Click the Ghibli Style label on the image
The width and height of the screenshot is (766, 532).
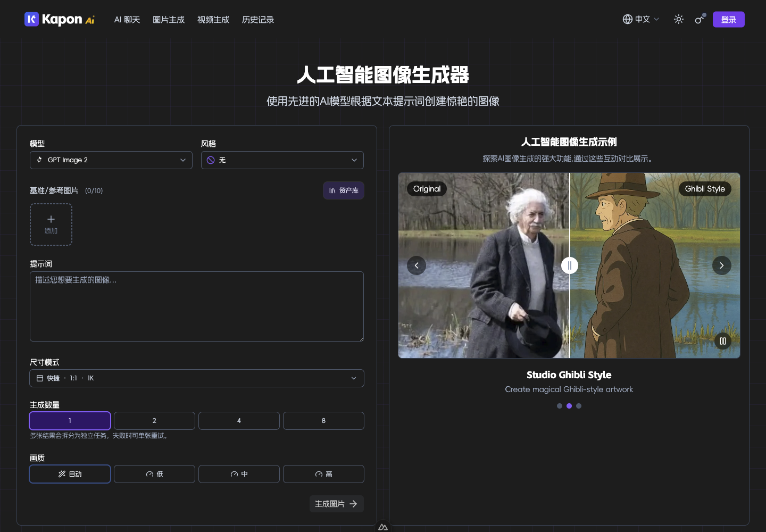click(705, 189)
